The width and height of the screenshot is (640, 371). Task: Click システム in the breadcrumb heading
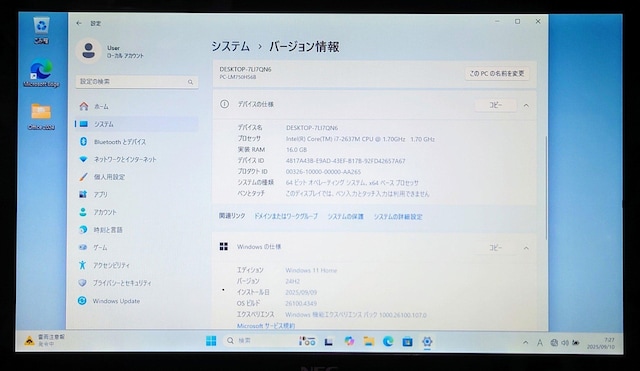[x=231, y=47]
